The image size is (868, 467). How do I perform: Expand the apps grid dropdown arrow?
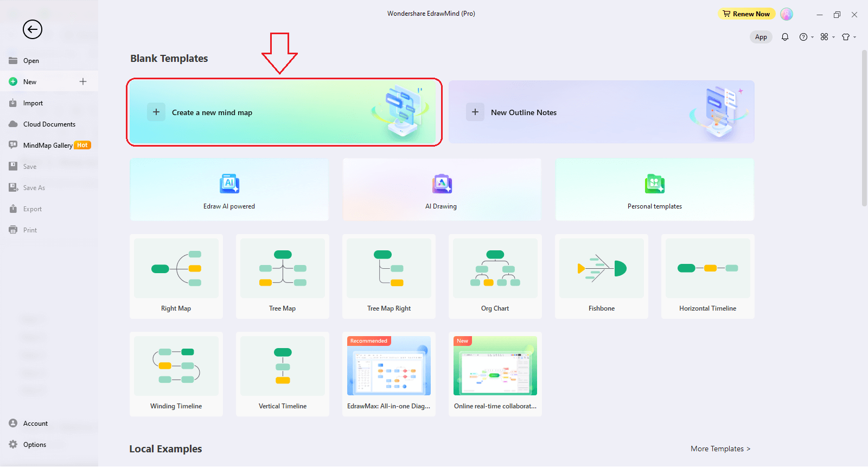click(833, 37)
